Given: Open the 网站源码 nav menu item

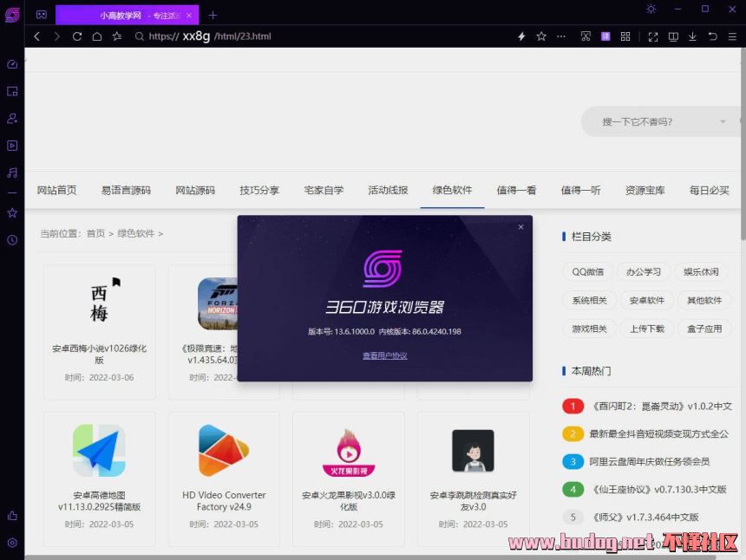Looking at the screenshot, I should coord(195,190).
